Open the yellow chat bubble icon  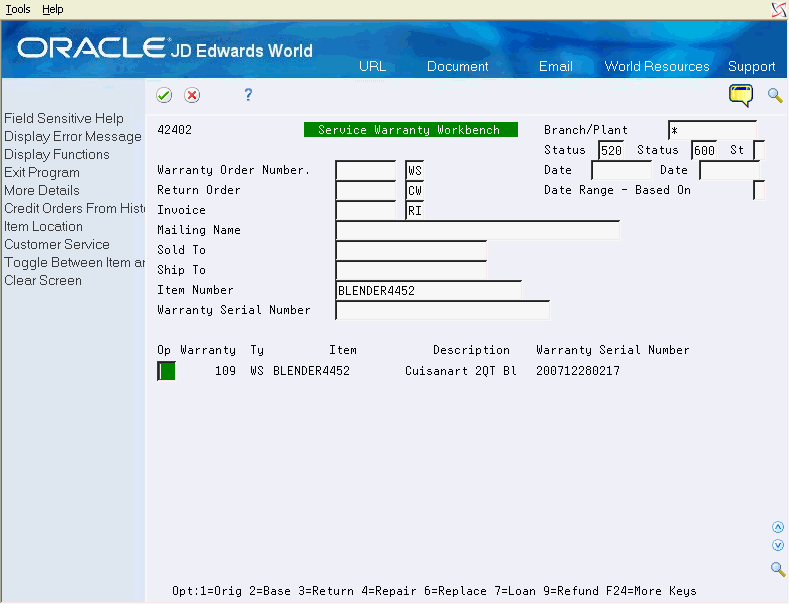(x=741, y=95)
